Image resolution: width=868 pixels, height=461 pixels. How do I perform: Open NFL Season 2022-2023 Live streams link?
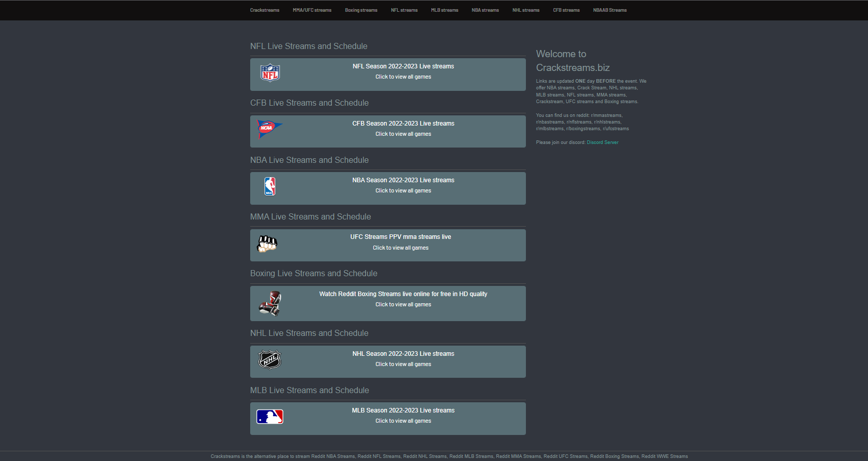point(403,66)
